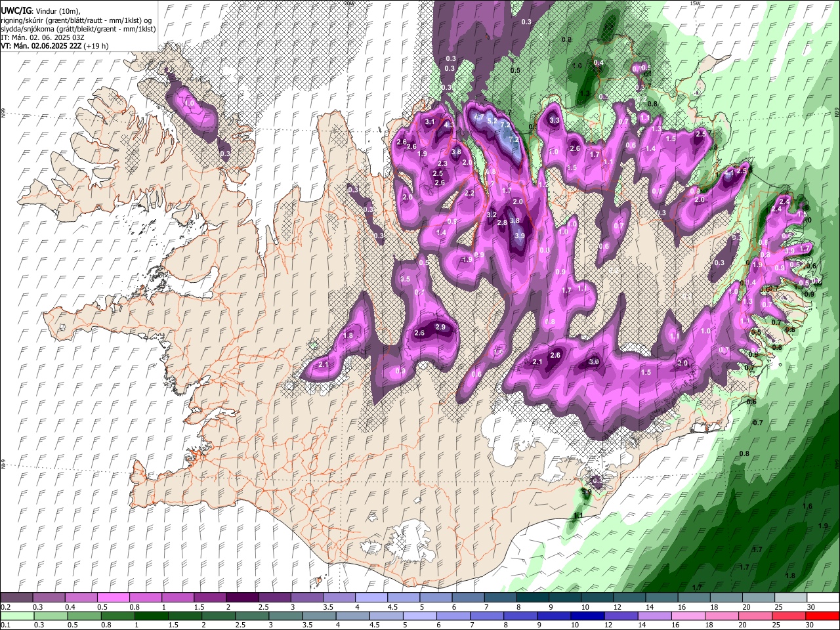840x630 pixels.
Task: Click the '0.1' label of the lower legend
Action: tap(5, 625)
